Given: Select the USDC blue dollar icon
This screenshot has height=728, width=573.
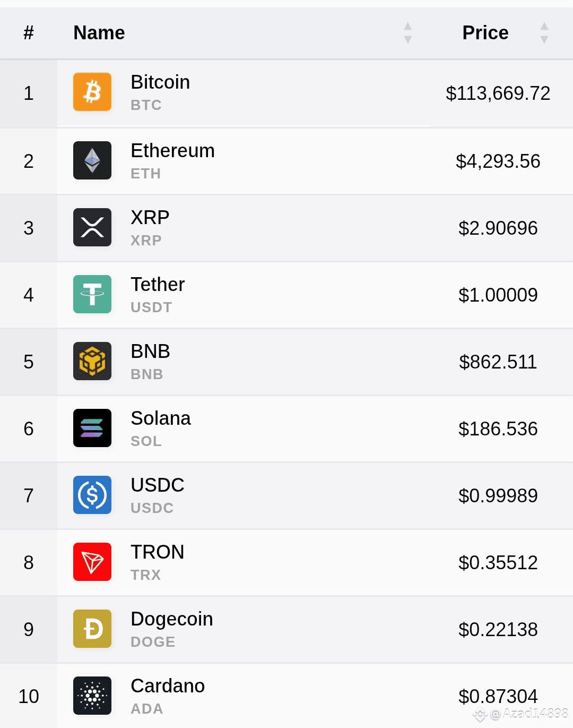Looking at the screenshot, I should click(x=92, y=495).
